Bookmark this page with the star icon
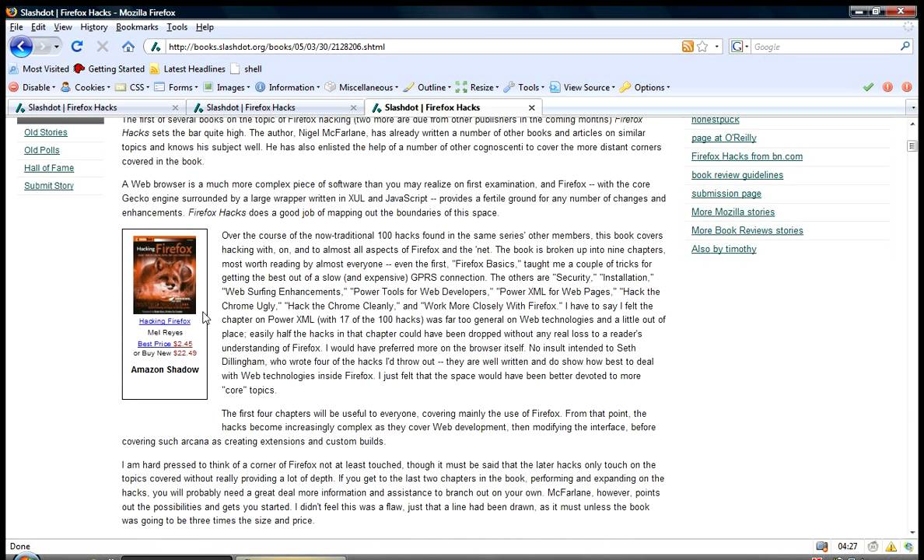 pyautogui.click(x=702, y=47)
